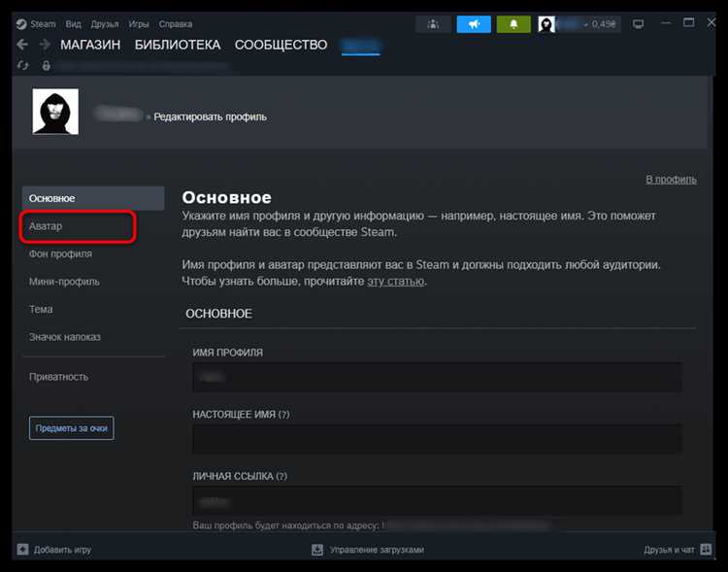Screen dimensions: 728x572
Task: Open account balance dropdown 0,49
Action: [x=600, y=24]
